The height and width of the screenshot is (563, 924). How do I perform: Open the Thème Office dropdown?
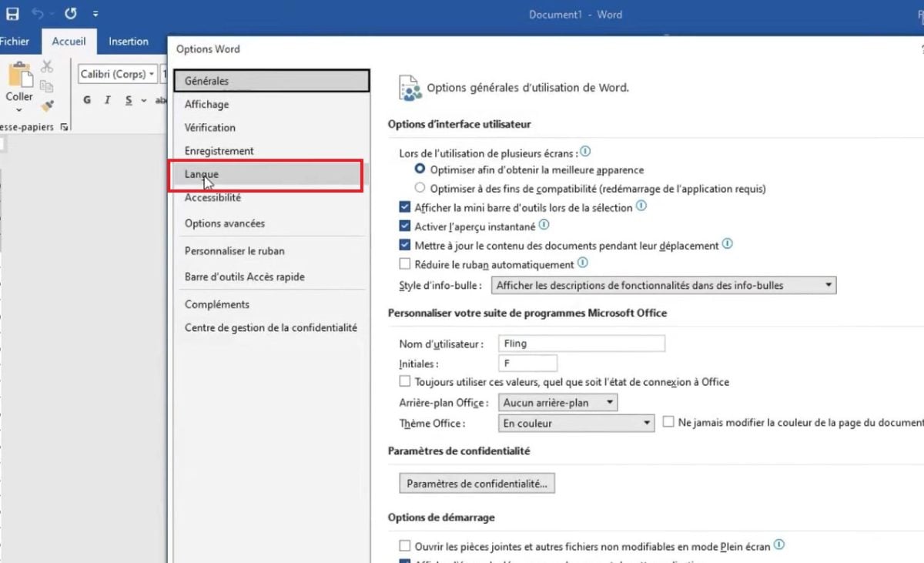coord(576,423)
